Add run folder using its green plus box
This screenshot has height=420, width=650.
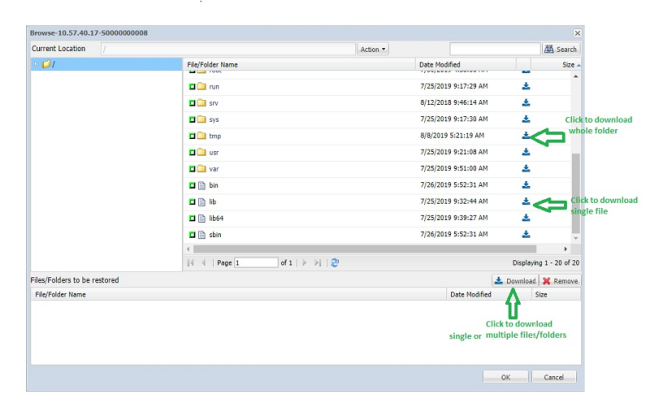[x=192, y=87]
